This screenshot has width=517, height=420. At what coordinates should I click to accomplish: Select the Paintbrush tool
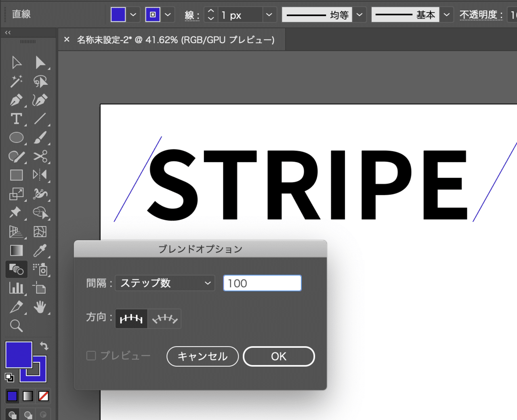40,138
